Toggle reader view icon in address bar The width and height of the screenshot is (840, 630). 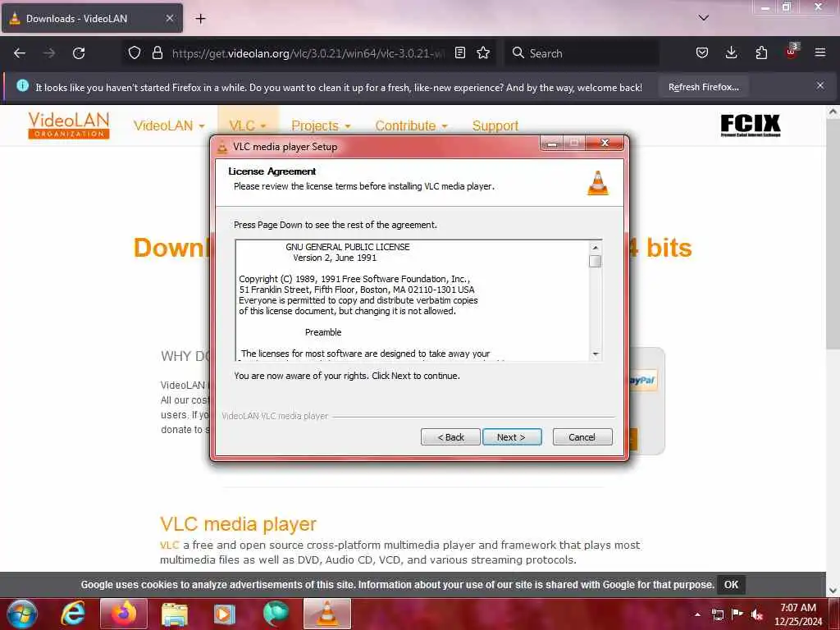tap(459, 52)
